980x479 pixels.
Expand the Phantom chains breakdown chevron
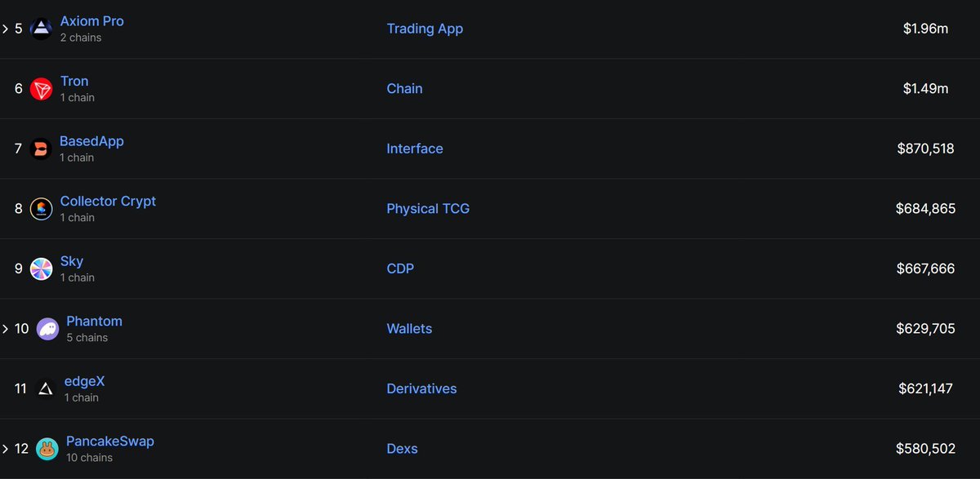point(5,329)
